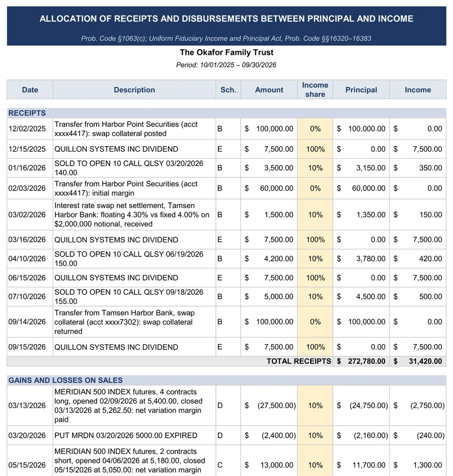Select the GAINS AND LOSSES ON SALES heading
This screenshot has width=453, height=476.
[65, 380]
